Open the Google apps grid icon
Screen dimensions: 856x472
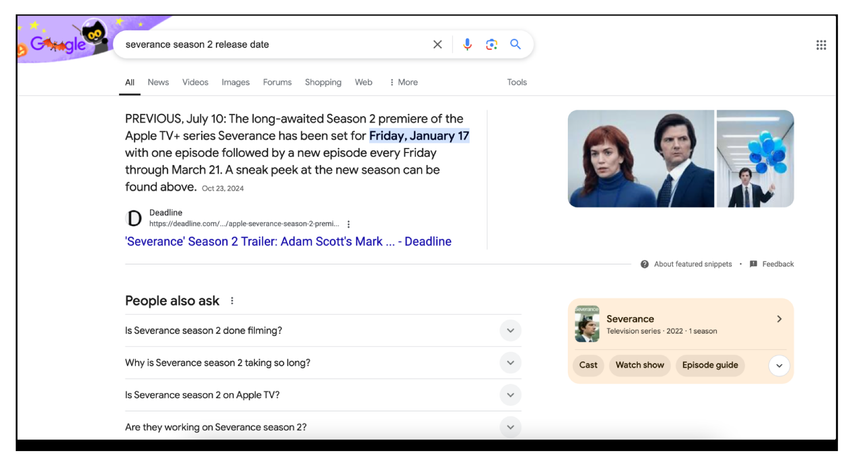[x=821, y=45]
